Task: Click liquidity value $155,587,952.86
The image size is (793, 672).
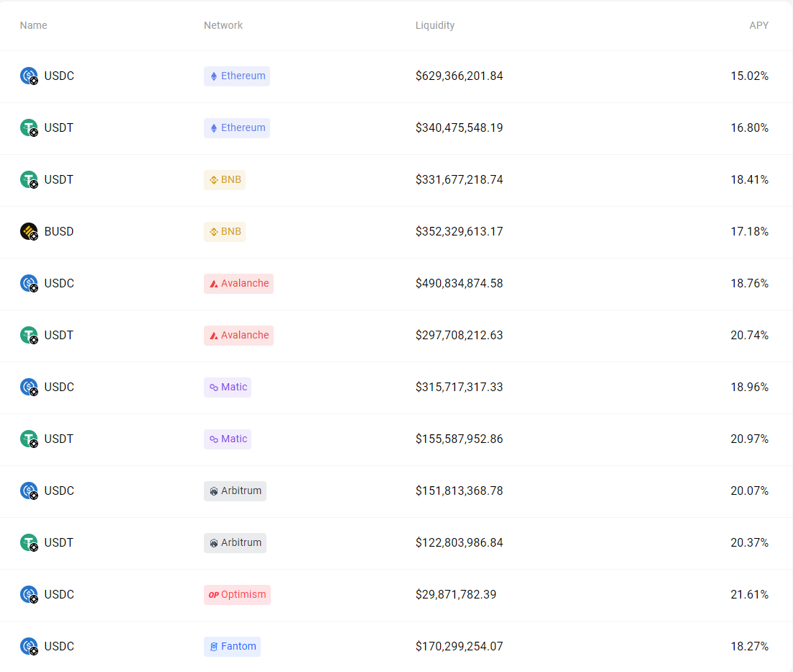Action: (460, 439)
